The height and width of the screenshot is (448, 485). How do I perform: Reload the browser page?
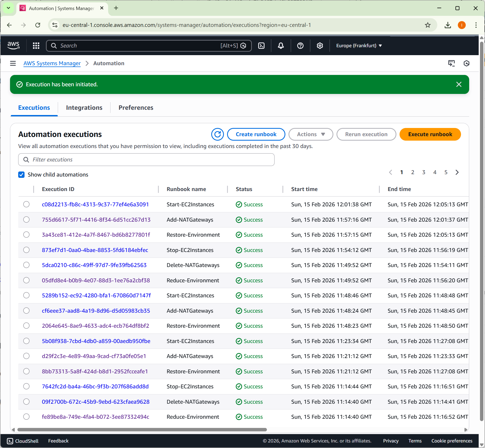(38, 25)
